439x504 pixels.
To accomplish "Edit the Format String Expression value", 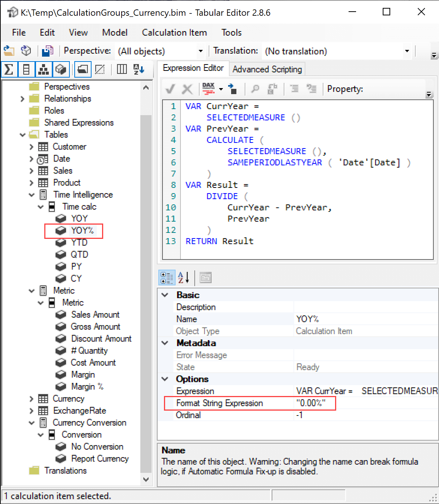I will tap(366, 403).
